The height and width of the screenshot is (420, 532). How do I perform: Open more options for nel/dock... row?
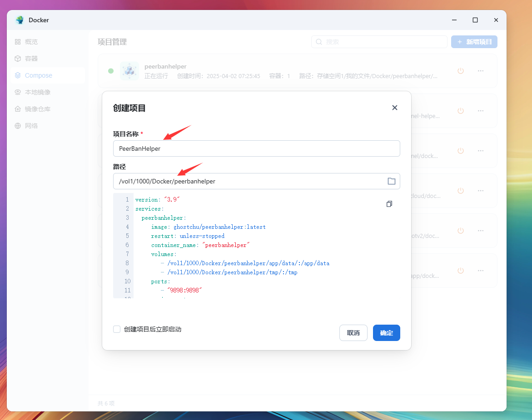(x=480, y=151)
